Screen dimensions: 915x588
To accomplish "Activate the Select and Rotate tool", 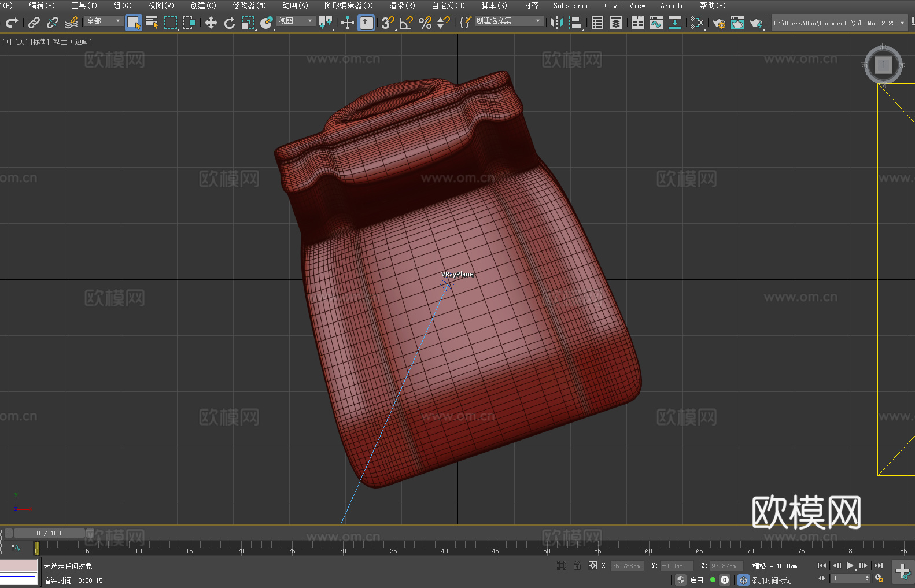I will pos(230,23).
